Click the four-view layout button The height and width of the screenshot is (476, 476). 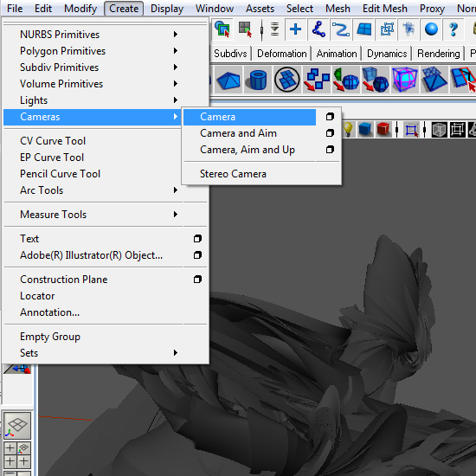point(17,454)
